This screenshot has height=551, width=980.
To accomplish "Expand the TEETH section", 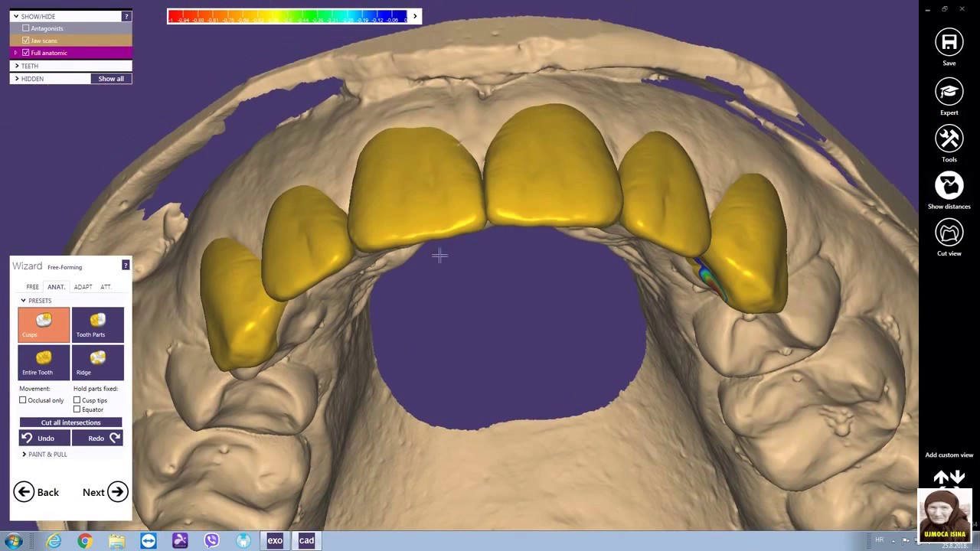I will [x=17, y=66].
